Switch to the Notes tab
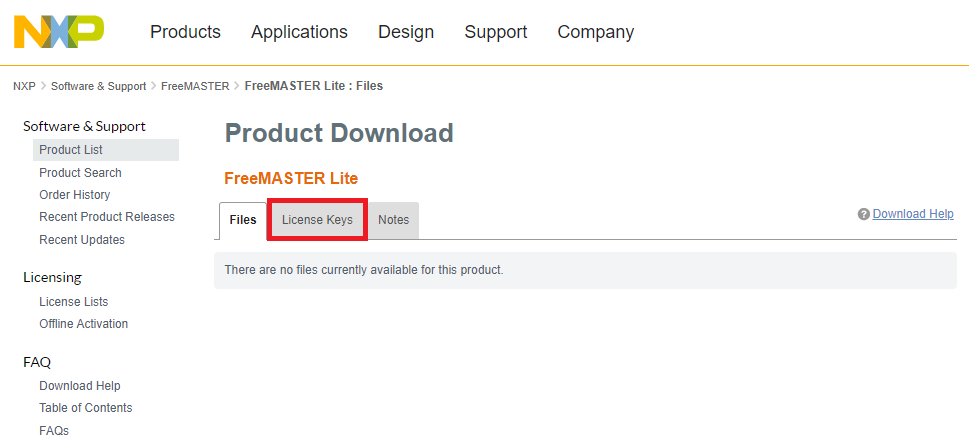This screenshot has height=448, width=969. (x=394, y=220)
